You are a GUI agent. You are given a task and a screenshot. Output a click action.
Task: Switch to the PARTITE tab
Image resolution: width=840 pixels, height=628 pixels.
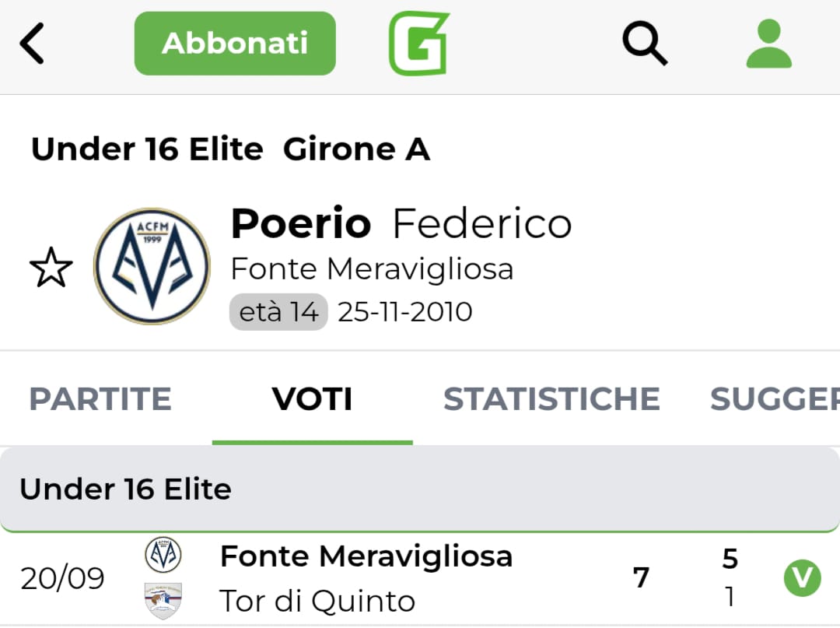100,399
